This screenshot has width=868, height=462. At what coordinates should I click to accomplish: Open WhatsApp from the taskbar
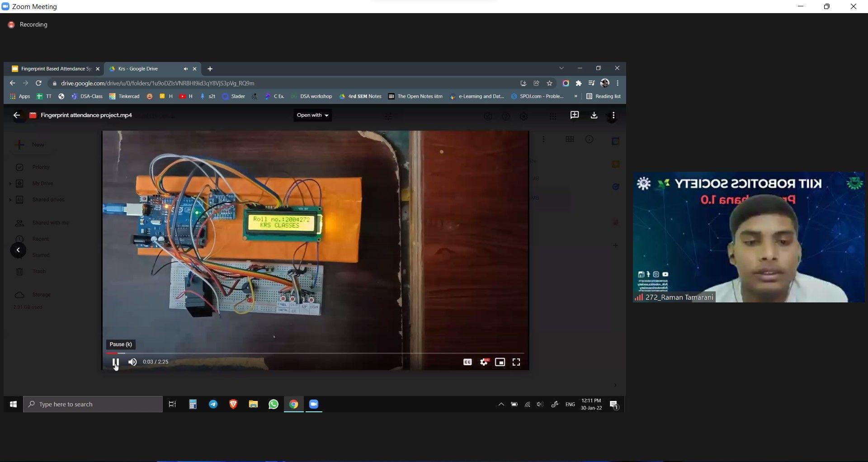click(x=274, y=404)
